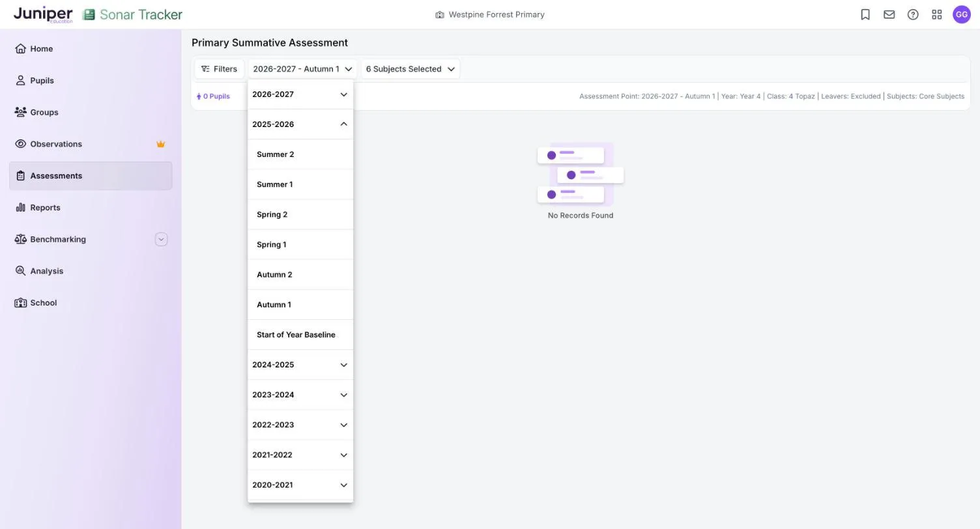Click the Groups people icon
Viewport: 980px width, 529px height.
point(20,112)
